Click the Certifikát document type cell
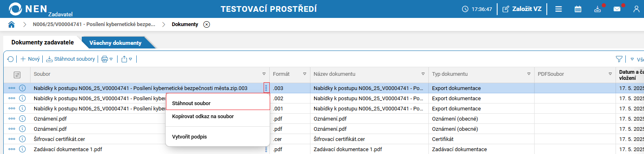This screenshot has height=154, width=644. (x=481, y=139)
